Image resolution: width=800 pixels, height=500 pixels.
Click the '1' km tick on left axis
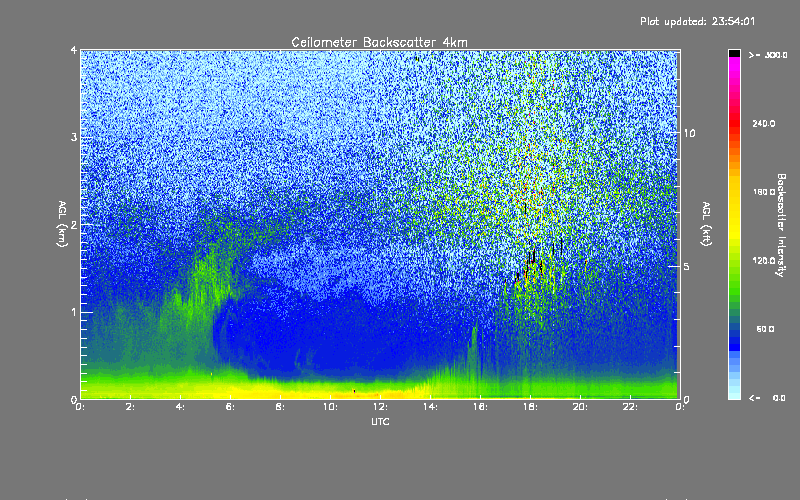click(x=74, y=312)
